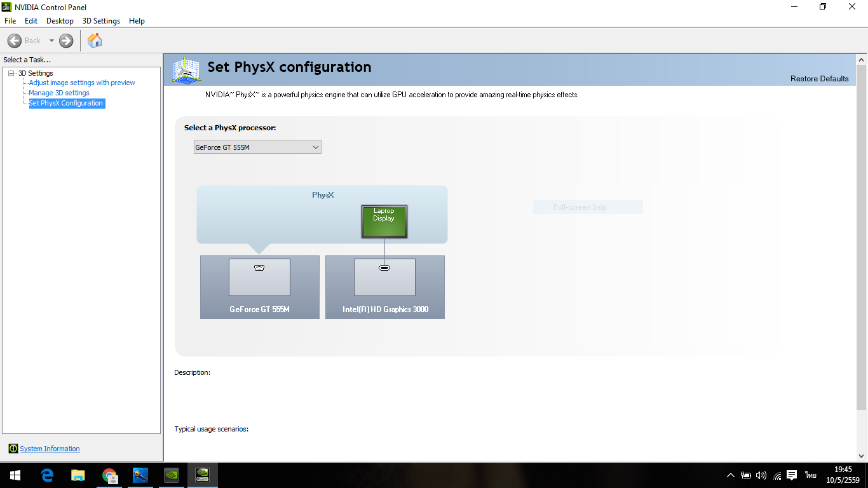Click the NVIDIA Control Panel title bar icon
868x488 pixels.
pos(8,7)
